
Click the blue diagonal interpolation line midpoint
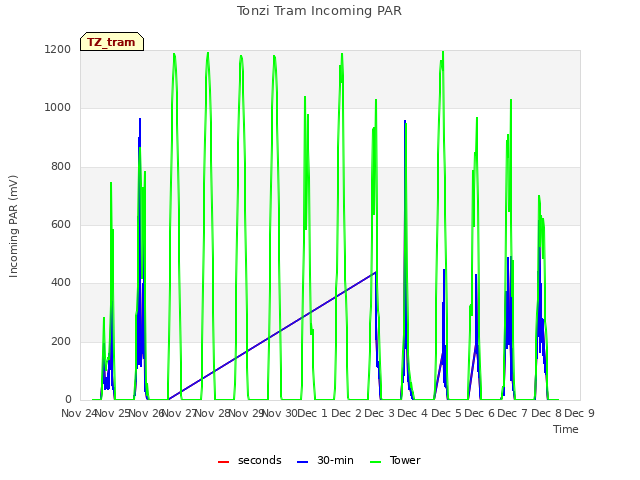pyautogui.click(x=272, y=336)
